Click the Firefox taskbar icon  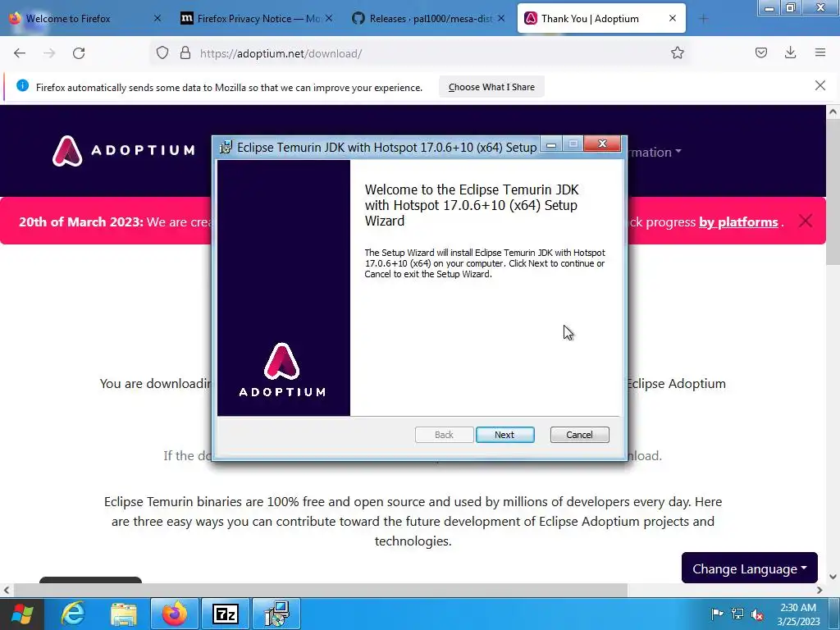175,614
